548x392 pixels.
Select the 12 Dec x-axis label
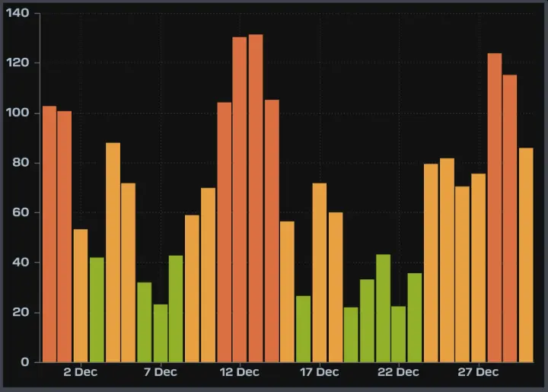click(240, 372)
